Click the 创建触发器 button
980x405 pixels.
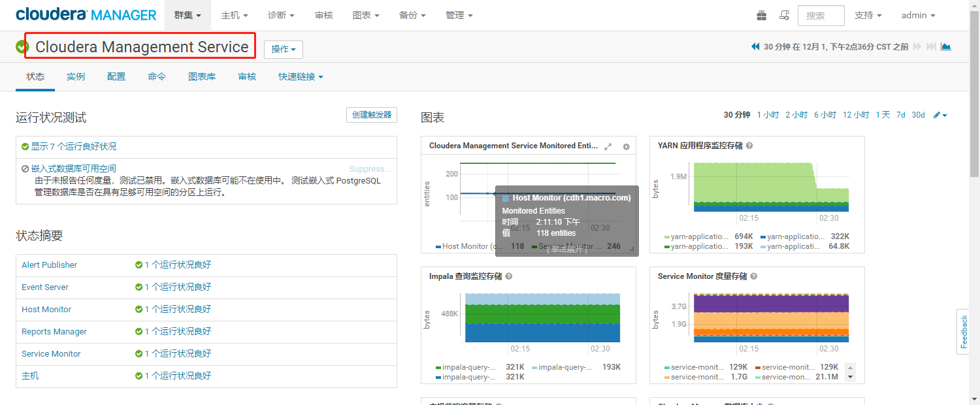pyautogui.click(x=371, y=115)
